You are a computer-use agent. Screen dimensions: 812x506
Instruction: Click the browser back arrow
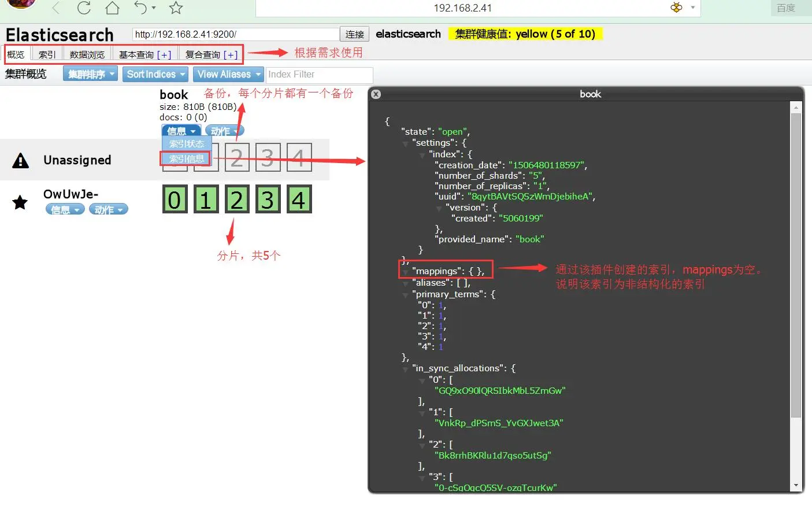point(56,8)
